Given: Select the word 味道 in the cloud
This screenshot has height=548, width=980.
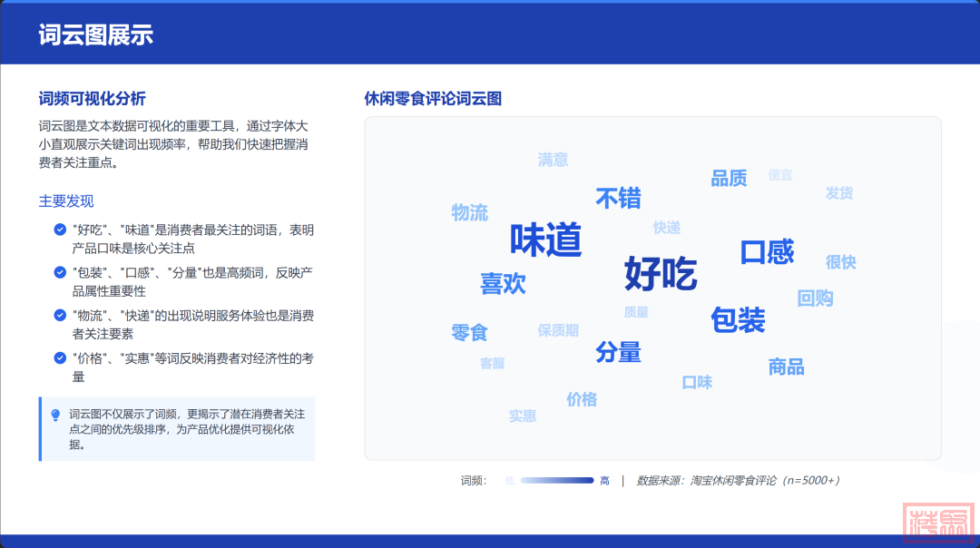Looking at the screenshot, I should tap(545, 240).
